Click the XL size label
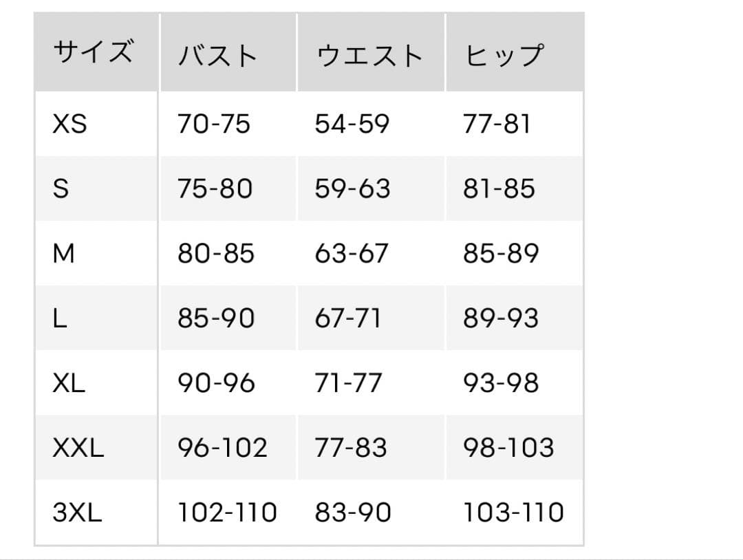 tap(69, 383)
